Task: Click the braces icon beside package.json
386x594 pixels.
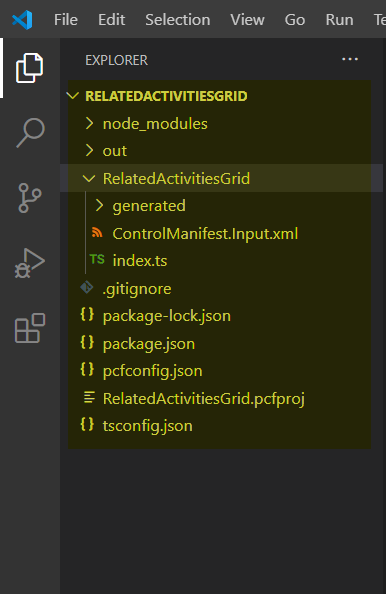Action: (x=87, y=342)
